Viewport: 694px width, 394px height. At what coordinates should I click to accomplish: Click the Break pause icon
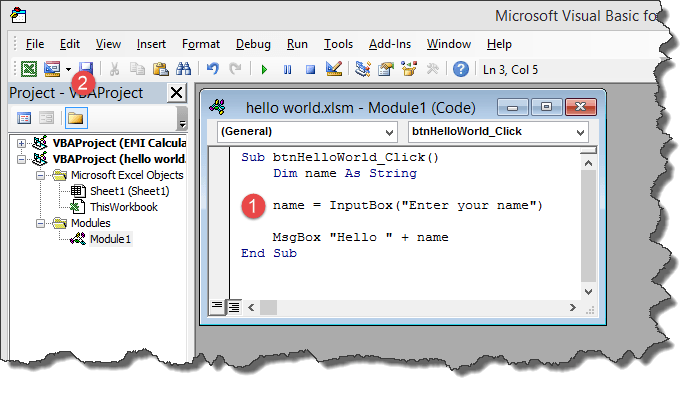tap(288, 70)
